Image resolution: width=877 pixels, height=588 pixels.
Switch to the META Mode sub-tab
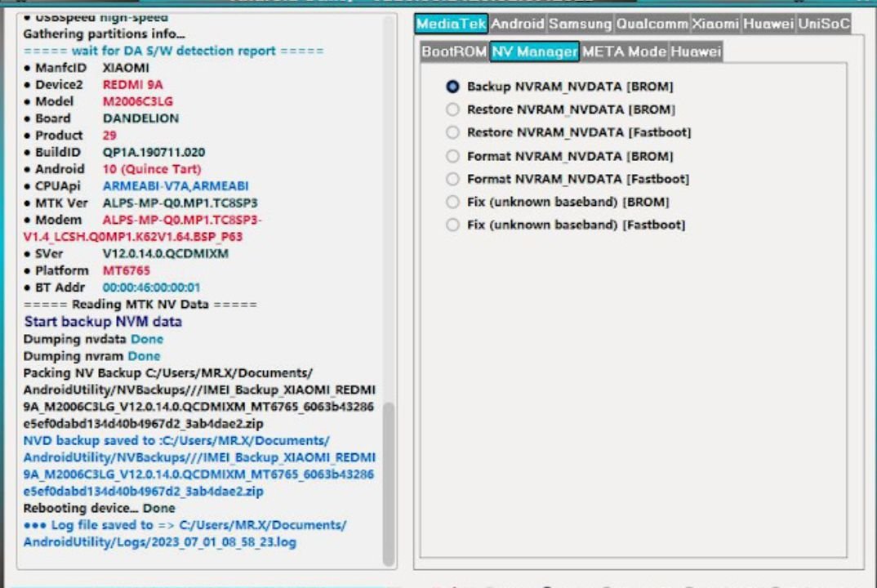(x=624, y=51)
